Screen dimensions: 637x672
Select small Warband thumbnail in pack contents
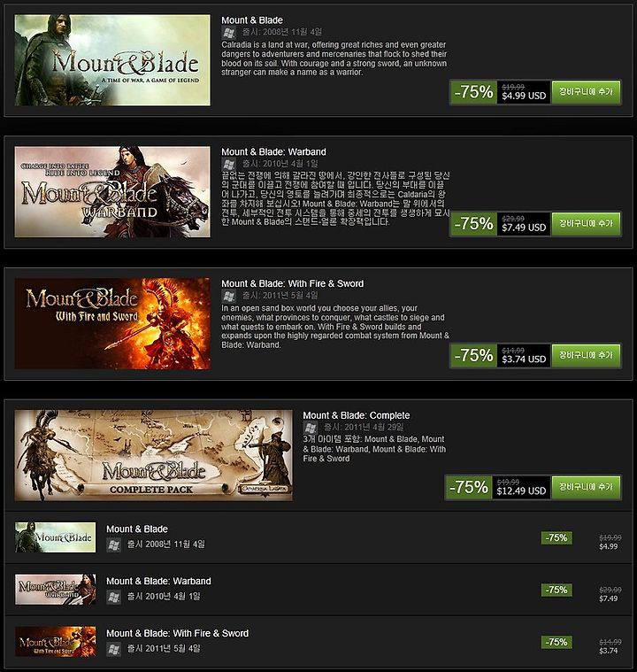55,590
